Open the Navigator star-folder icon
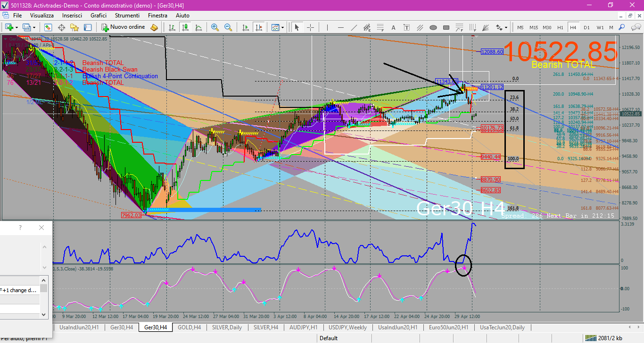The height and width of the screenshot is (343, 644). click(74, 27)
